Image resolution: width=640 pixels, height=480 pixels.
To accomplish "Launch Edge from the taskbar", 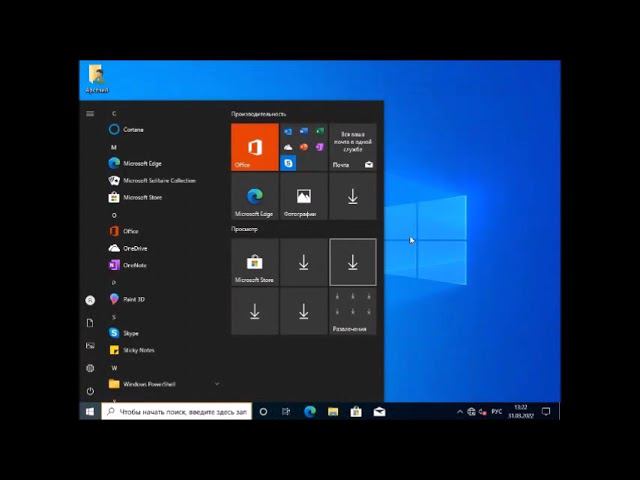I will [310, 412].
